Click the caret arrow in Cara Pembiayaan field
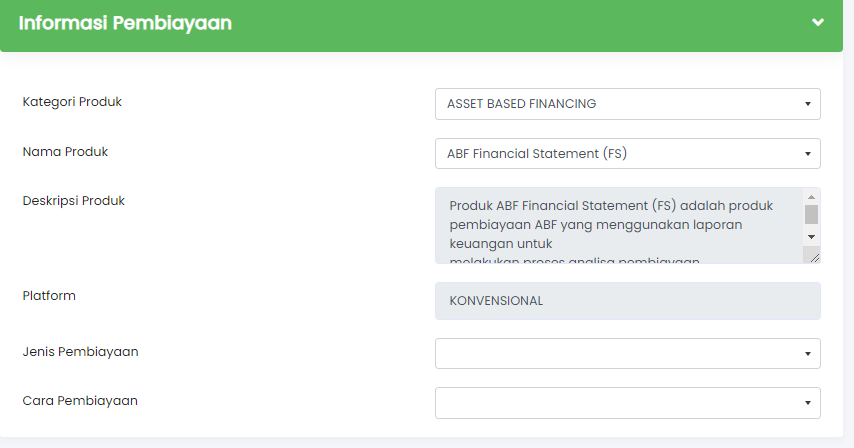 pos(808,403)
